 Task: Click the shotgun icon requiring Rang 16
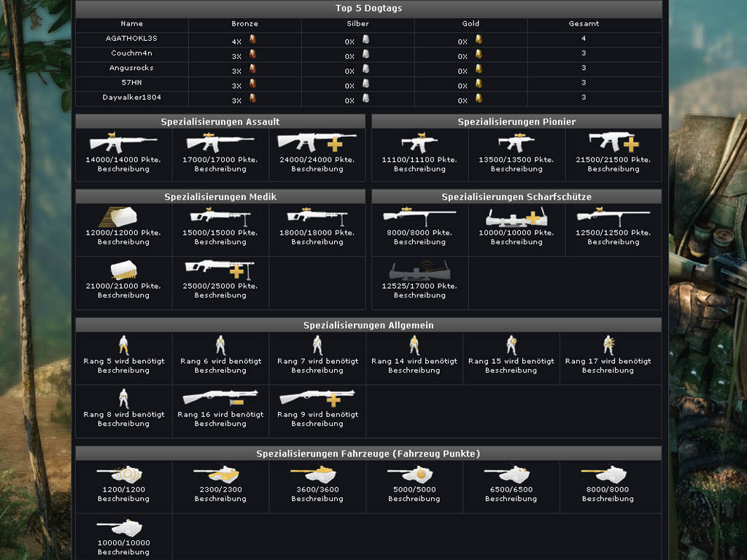click(x=220, y=398)
